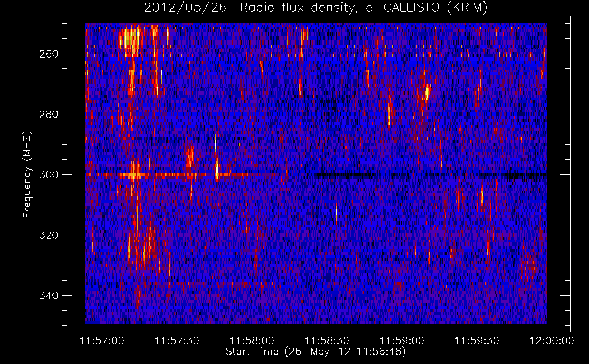
Task: Click the 280 frequency tick label
Action: (48, 114)
